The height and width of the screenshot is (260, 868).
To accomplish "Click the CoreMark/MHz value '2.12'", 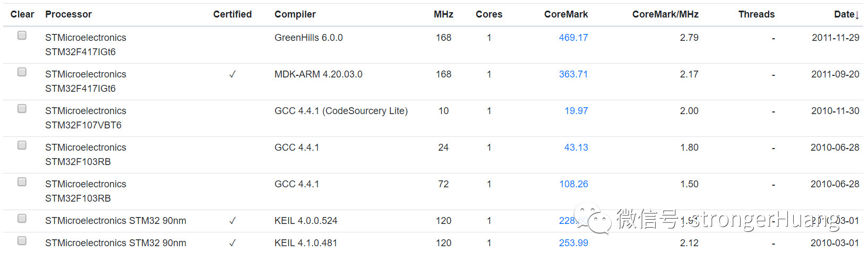I will [x=689, y=243].
